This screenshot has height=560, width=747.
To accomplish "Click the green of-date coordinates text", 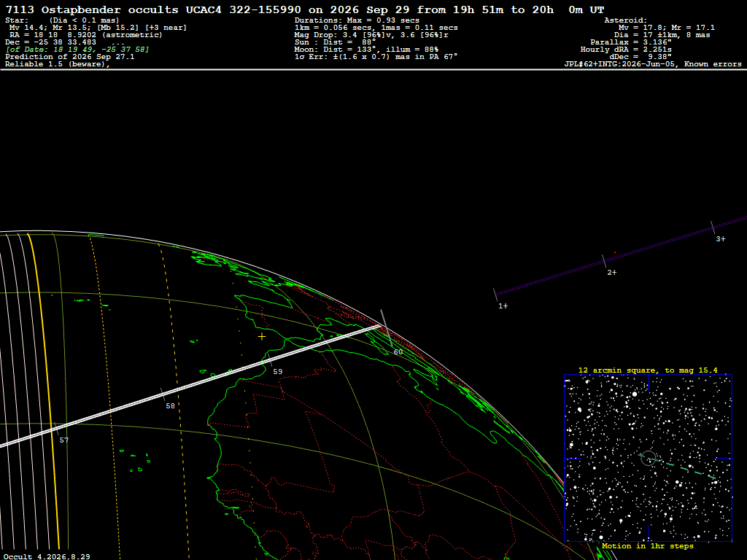I will (x=77, y=50).
